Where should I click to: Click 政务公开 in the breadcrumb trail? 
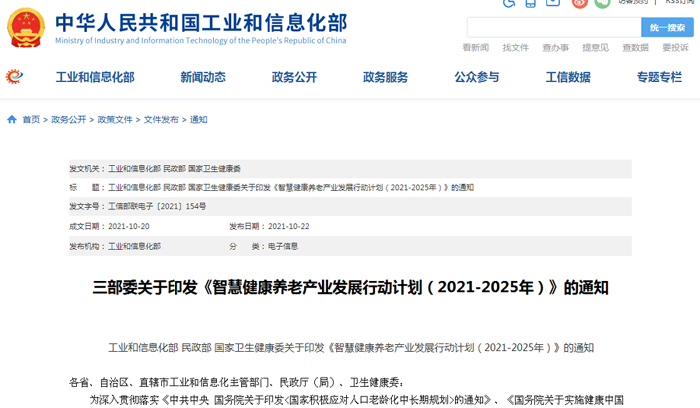69,120
